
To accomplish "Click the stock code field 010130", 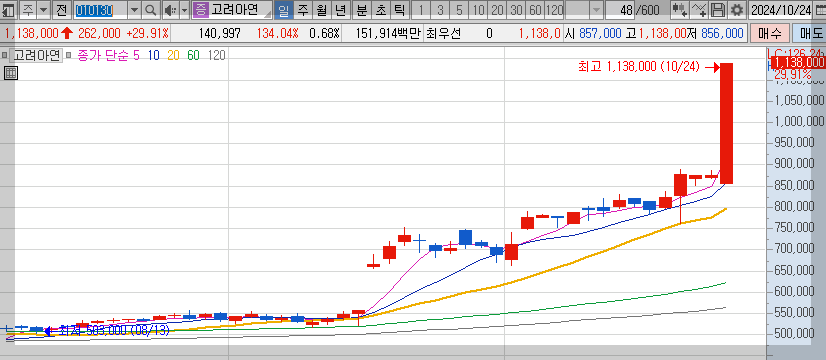I will 100,9.
